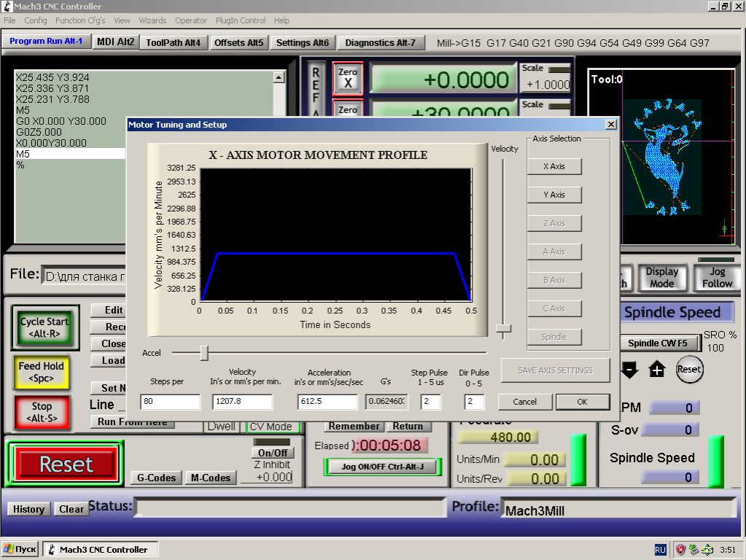Open the Function Cfg's menu
The width and height of the screenshot is (746, 560).
[x=80, y=20]
